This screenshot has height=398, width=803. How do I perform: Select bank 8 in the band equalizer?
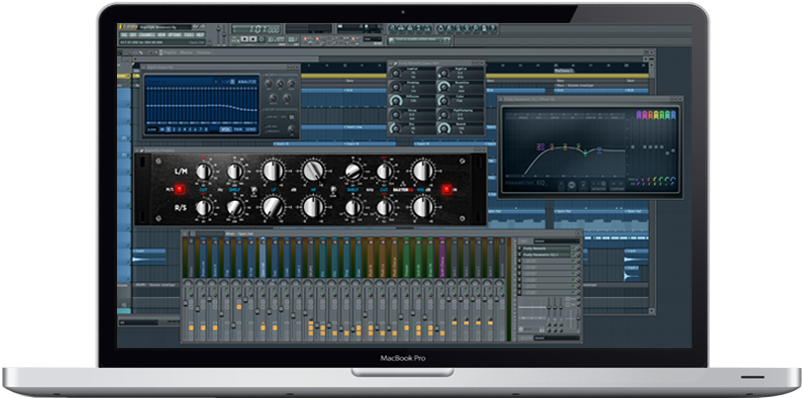pos(206,129)
